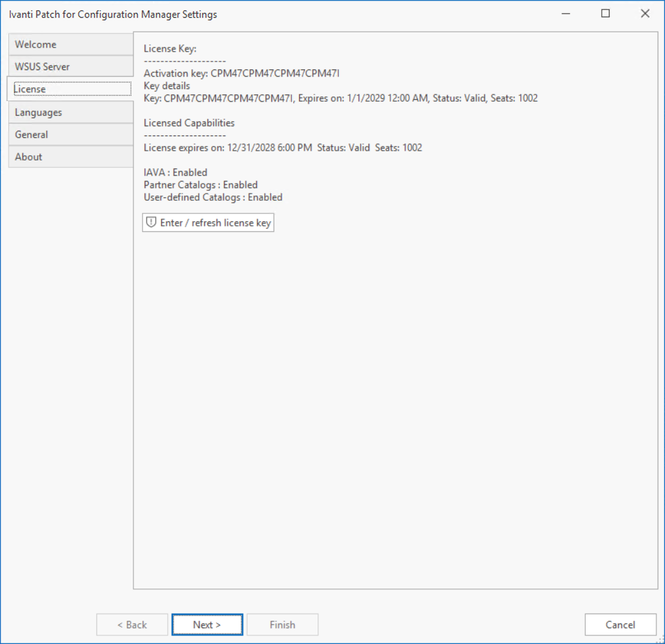The image size is (665, 644).
Task: Click the window title bar text
Action: point(113,14)
